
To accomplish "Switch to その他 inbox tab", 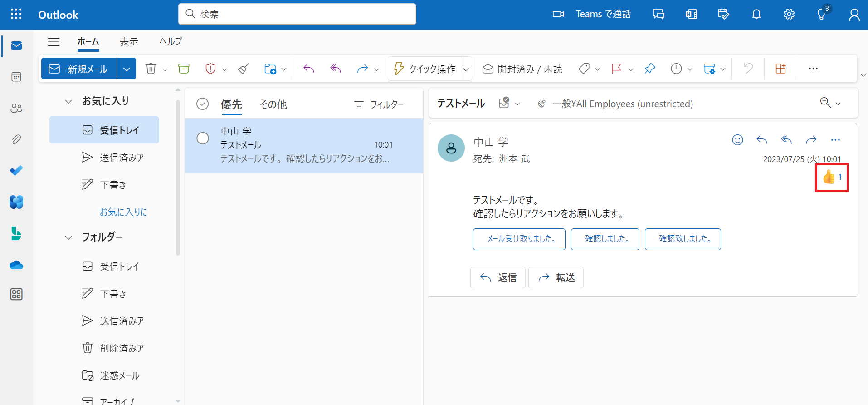I will coord(273,104).
